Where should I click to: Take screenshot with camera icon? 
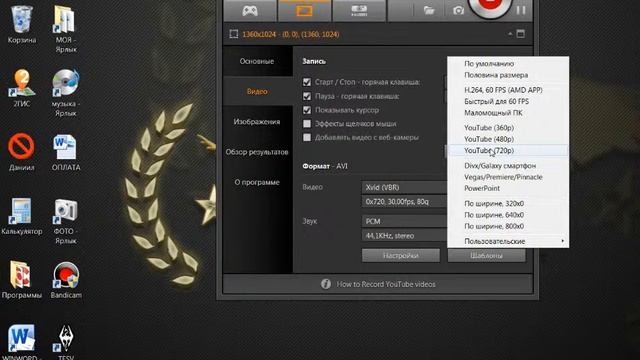pos(458,11)
